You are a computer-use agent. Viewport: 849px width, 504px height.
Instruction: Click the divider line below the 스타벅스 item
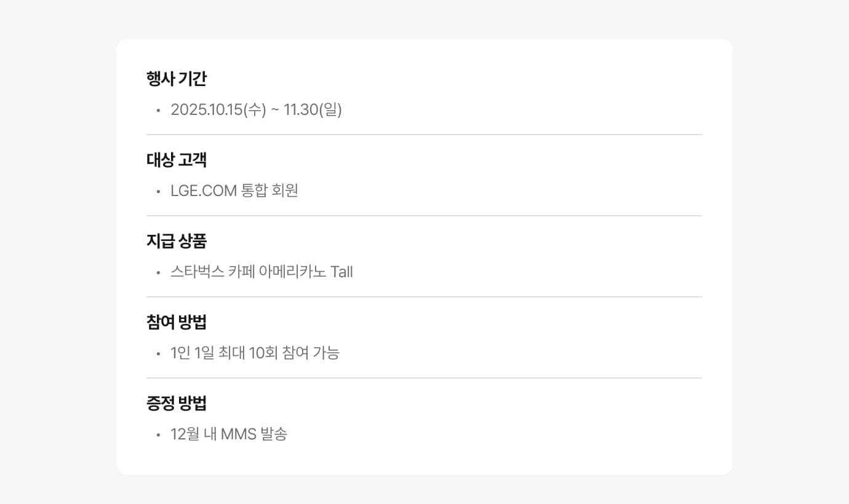pyautogui.click(x=424, y=297)
